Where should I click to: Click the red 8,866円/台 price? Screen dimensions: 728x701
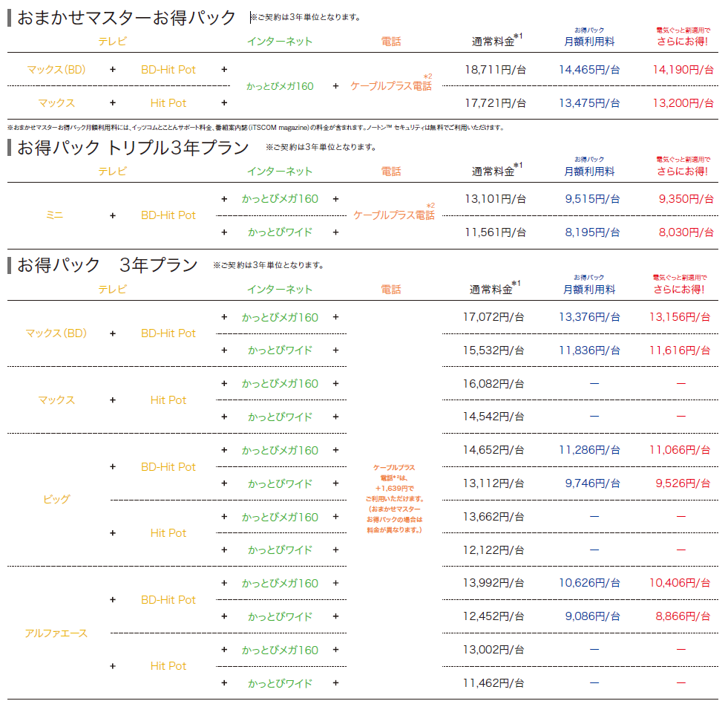(683, 616)
